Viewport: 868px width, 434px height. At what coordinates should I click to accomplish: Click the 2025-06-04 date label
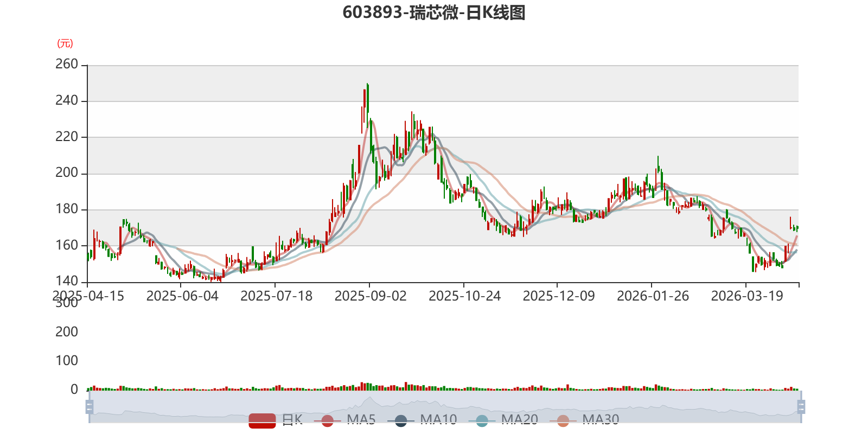[x=182, y=296]
